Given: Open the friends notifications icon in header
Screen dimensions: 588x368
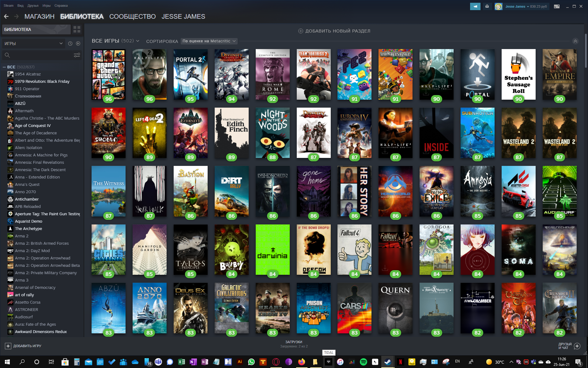Looking at the screenshot, I should pyautogui.click(x=487, y=6).
